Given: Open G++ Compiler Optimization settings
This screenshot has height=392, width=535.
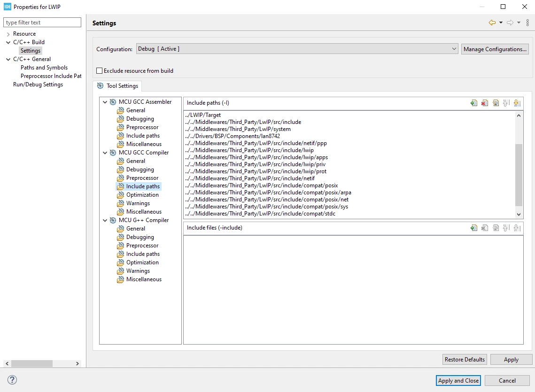Looking at the screenshot, I should point(142,262).
